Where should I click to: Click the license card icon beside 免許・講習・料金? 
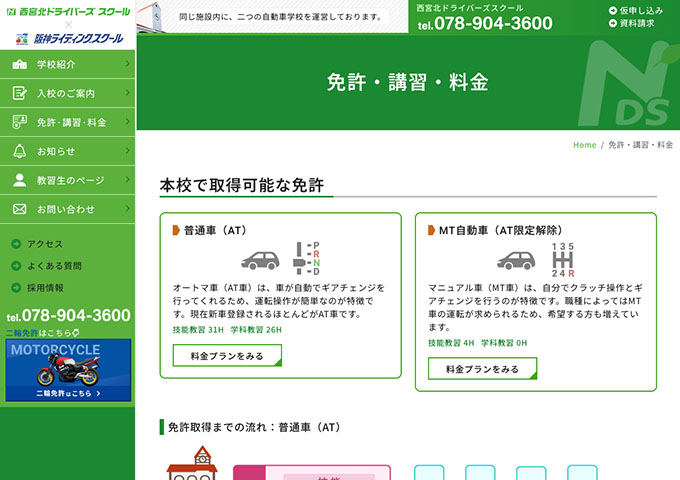tap(20, 122)
